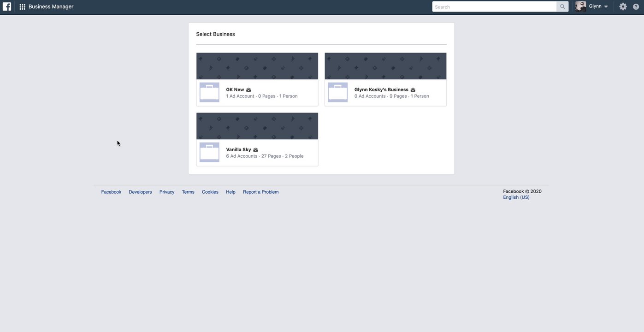The image size is (644, 332).
Task: Expand the Glynn account dropdown arrow
Action: (606, 6)
